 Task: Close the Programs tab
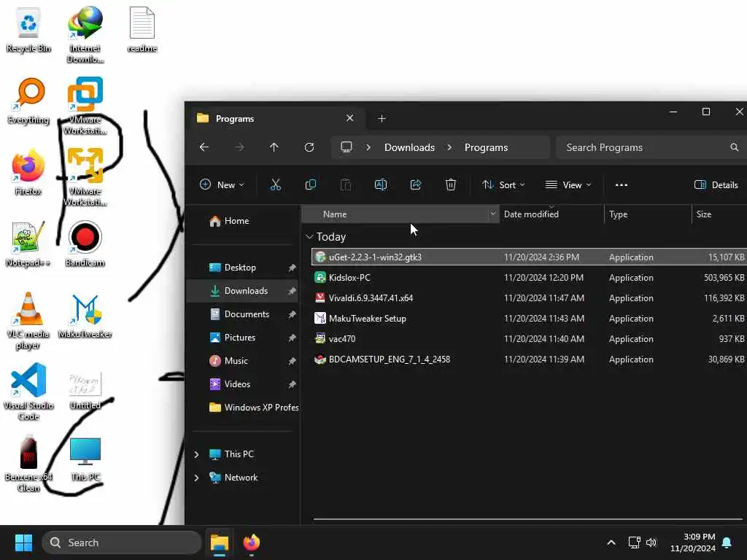tap(349, 118)
